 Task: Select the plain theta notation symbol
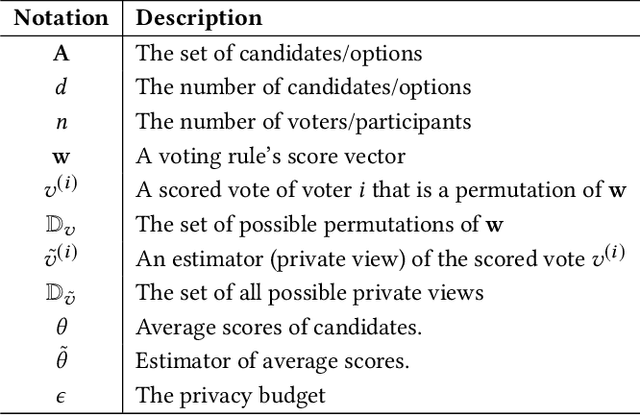(x=60, y=326)
